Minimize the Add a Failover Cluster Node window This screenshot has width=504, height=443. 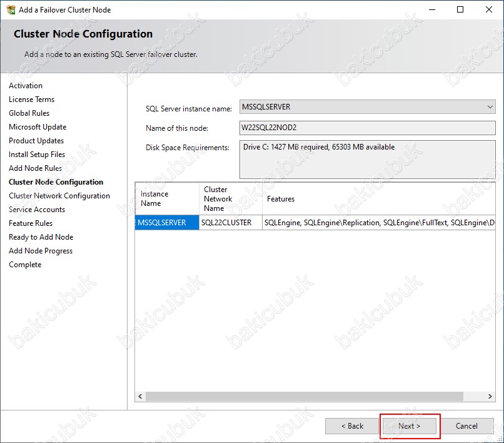432,9
